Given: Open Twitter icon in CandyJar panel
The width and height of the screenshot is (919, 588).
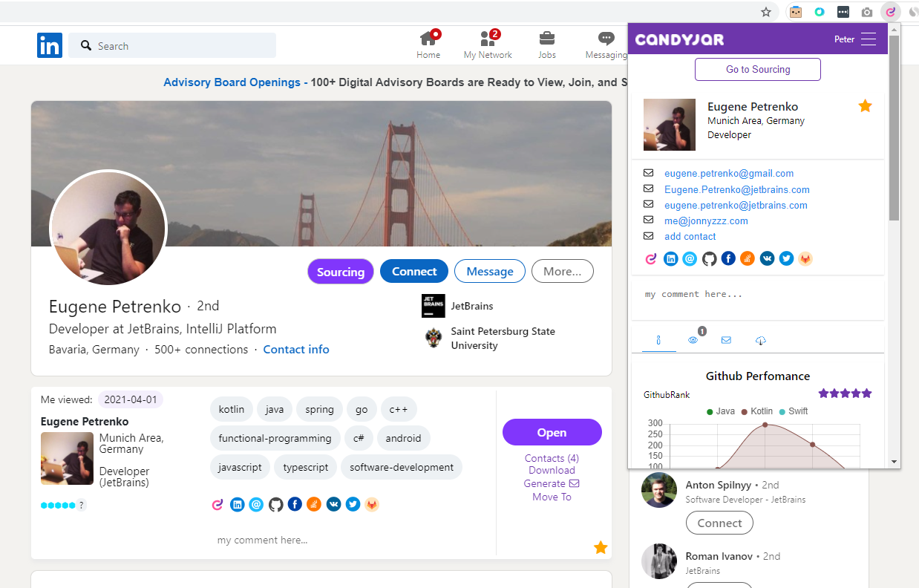Looking at the screenshot, I should 786,258.
